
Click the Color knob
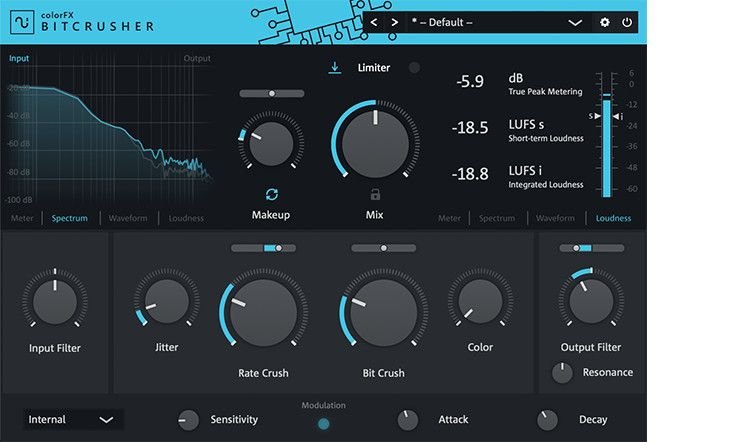(x=480, y=301)
